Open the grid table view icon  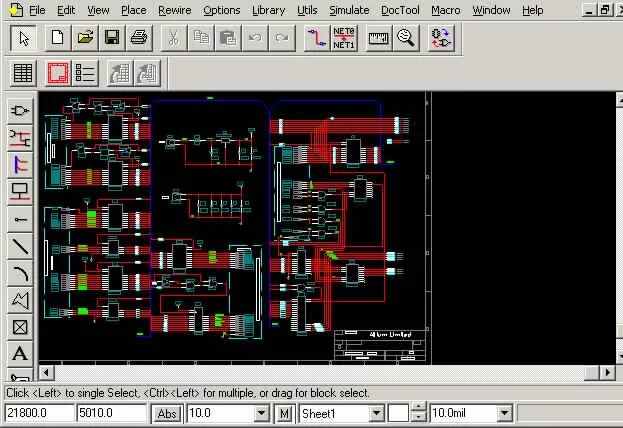click(23, 73)
